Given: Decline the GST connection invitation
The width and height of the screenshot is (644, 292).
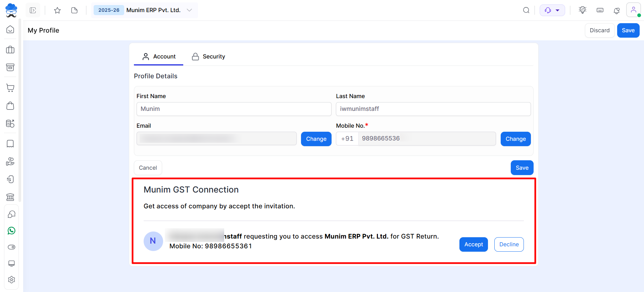Looking at the screenshot, I should (509, 245).
